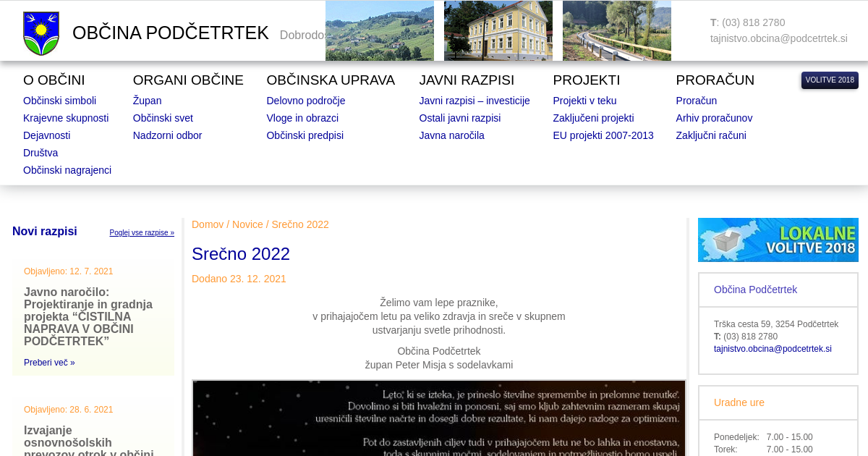
Task: Go to the Župan page
Action: tap(147, 101)
